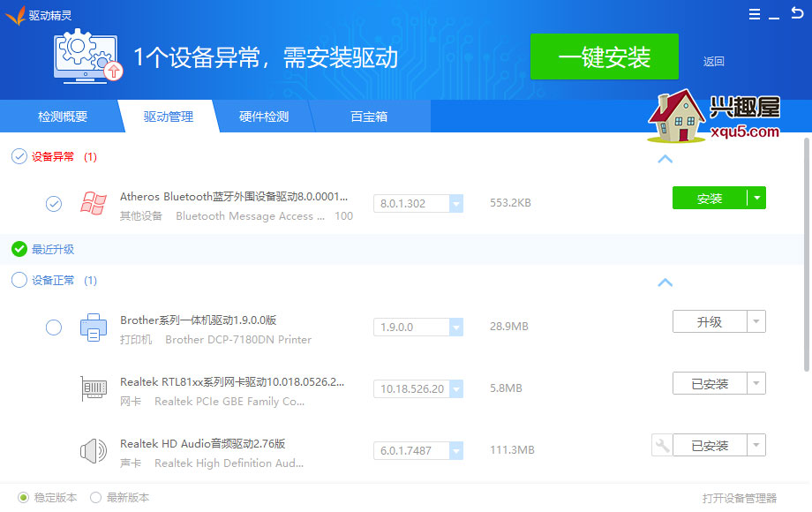Click the Realtek RTL81xx network driver title
The height and width of the screenshot is (512, 812).
click(x=232, y=381)
